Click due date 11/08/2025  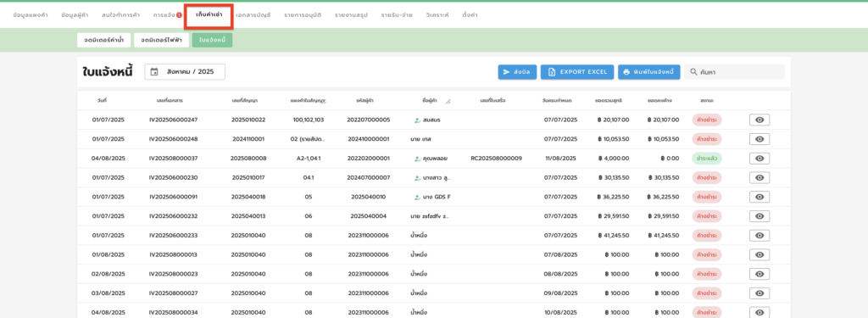click(560, 159)
